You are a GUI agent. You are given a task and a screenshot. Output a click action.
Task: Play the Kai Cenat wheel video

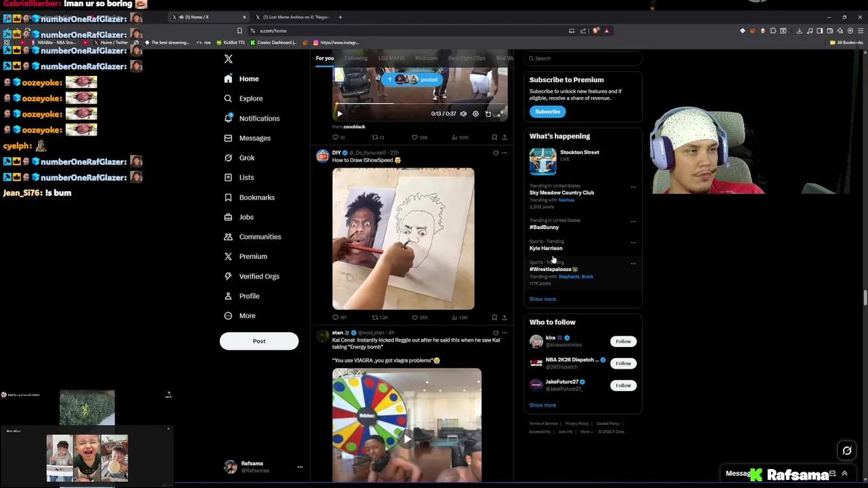pos(407,439)
